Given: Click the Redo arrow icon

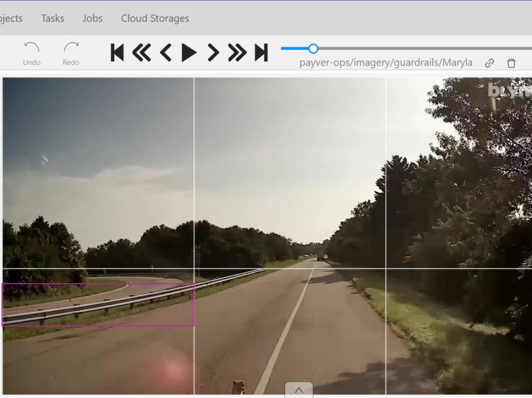Looking at the screenshot, I should 71,47.
